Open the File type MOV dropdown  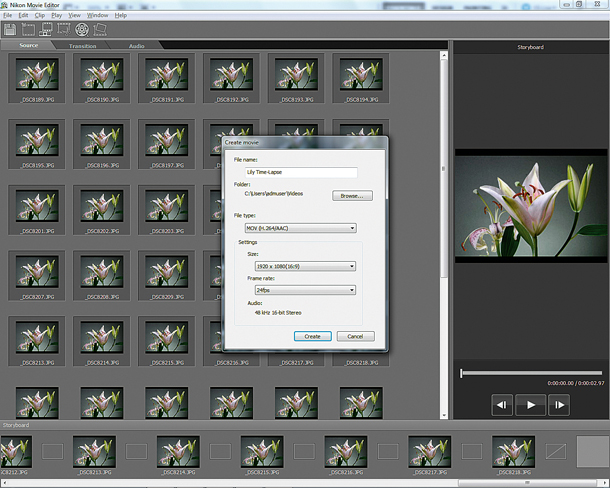click(x=300, y=228)
